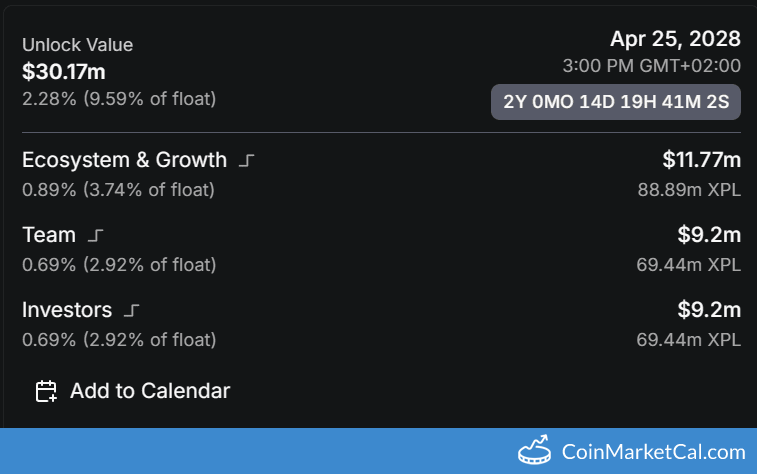This screenshot has width=757, height=474.
Task: Click the step icon beside Ecosystem & Growth
Action: [x=247, y=160]
